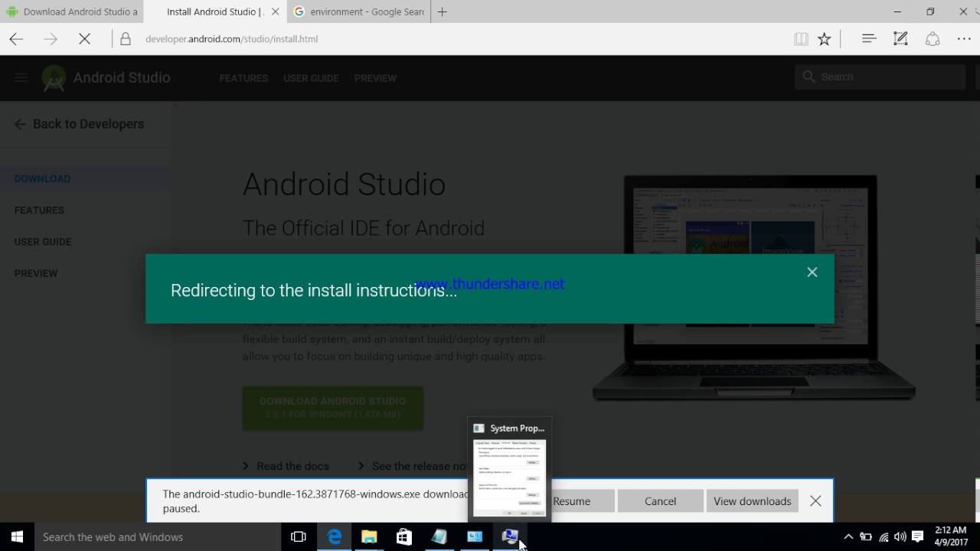980x551 pixels.
Task: Open the volume control in system tray
Action: [x=900, y=537]
